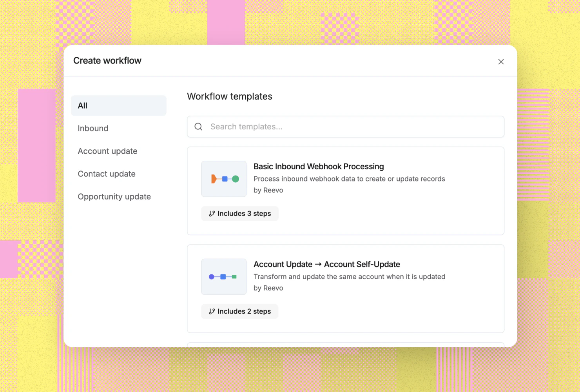Select the Contact update filter
Screen dimensions: 580x392
point(107,174)
